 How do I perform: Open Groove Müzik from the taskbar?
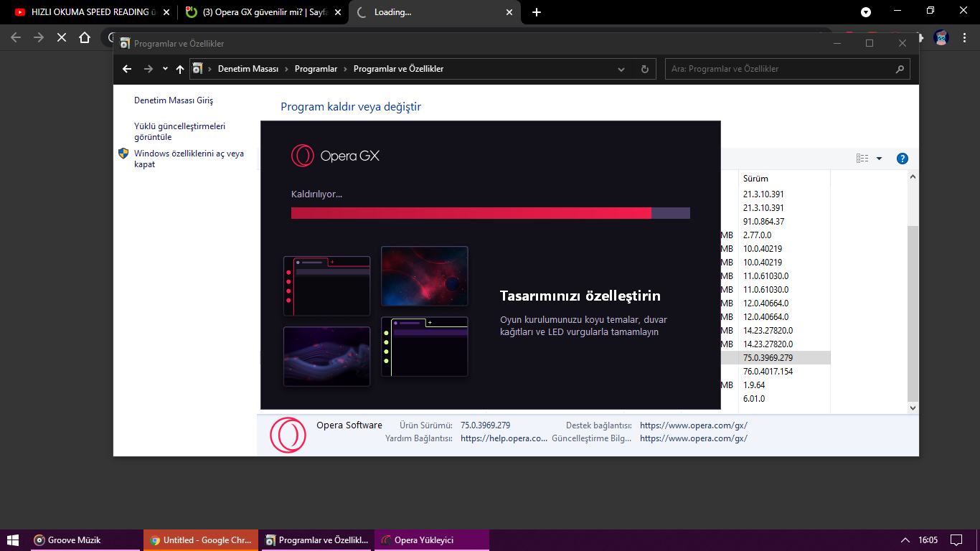pyautogui.click(x=86, y=540)
